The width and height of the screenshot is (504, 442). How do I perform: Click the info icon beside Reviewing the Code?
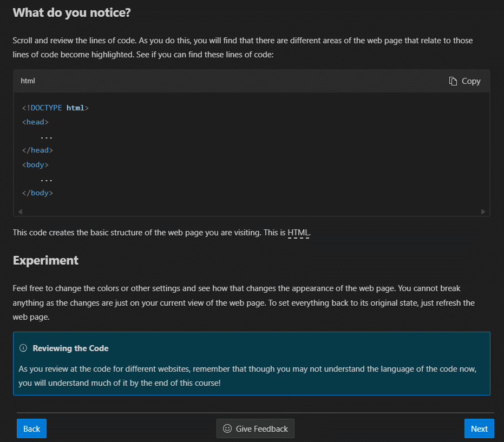click(x=23, y=348)
